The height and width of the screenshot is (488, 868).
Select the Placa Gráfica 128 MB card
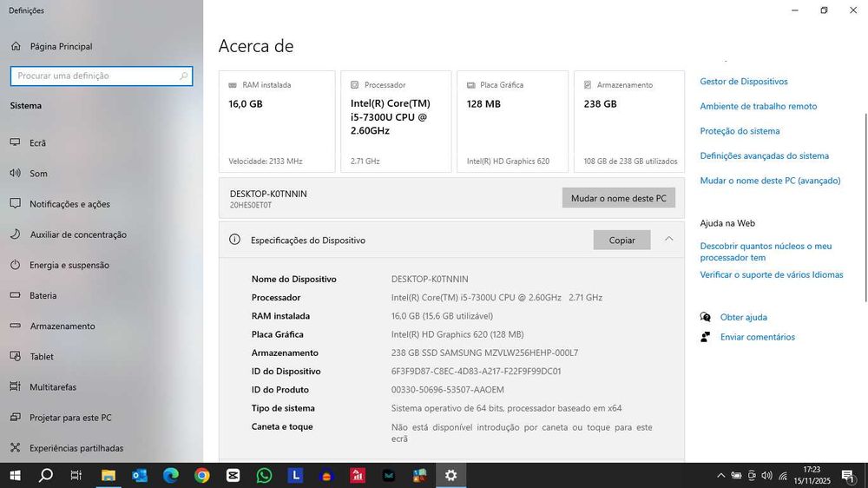pos(513,122)
